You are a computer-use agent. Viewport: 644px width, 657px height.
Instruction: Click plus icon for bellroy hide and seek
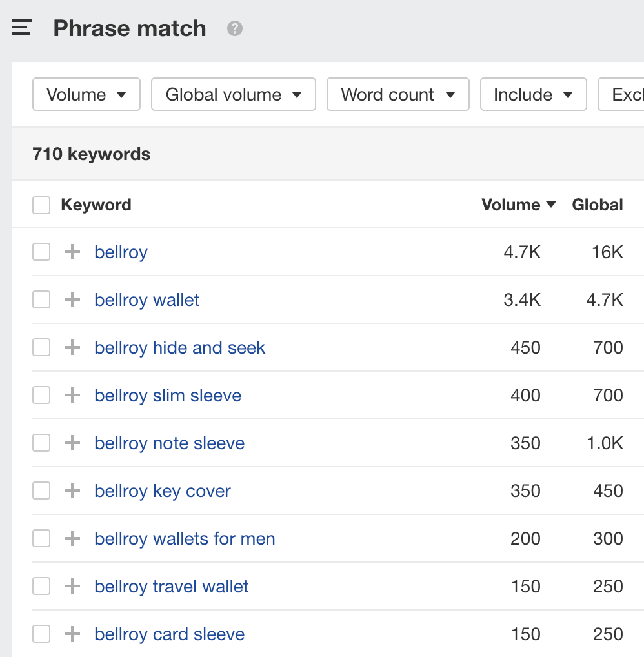click(x=72, y=347)
